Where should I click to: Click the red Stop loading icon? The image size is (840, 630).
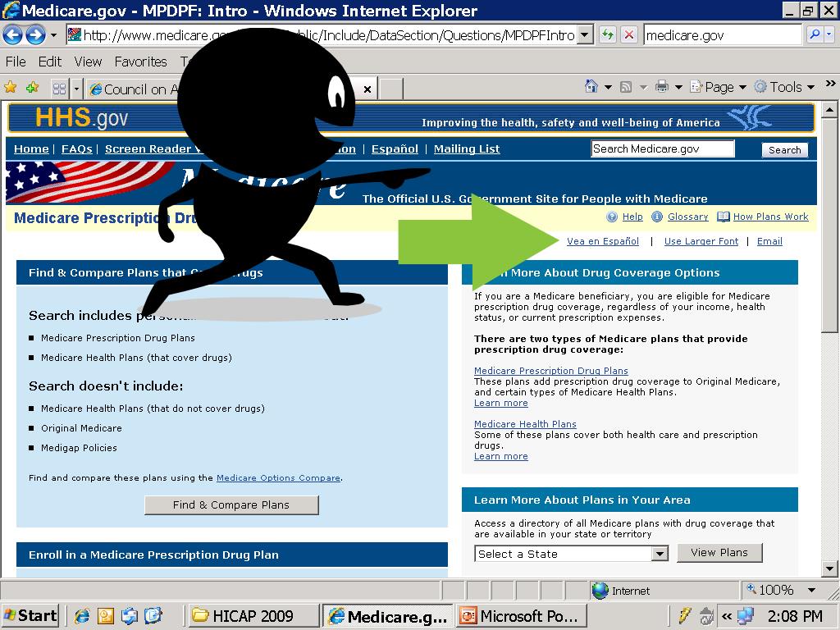coord(629,35)
